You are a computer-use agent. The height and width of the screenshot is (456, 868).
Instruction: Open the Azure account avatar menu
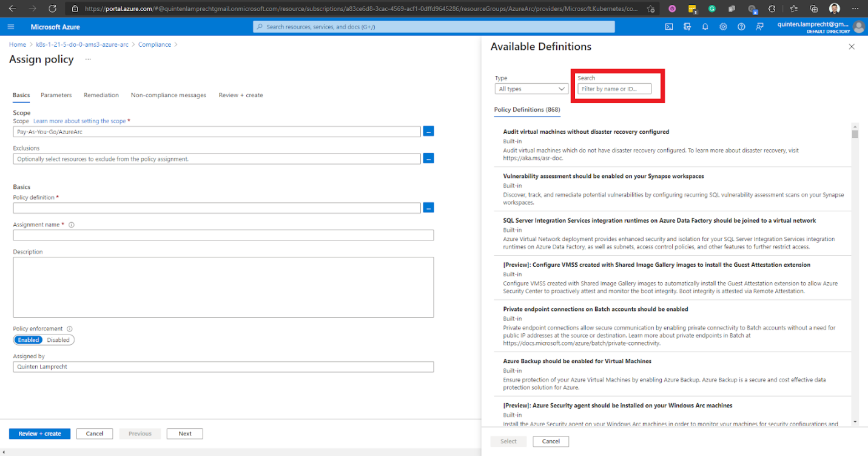pyautogui.click(x=858, y=27)
